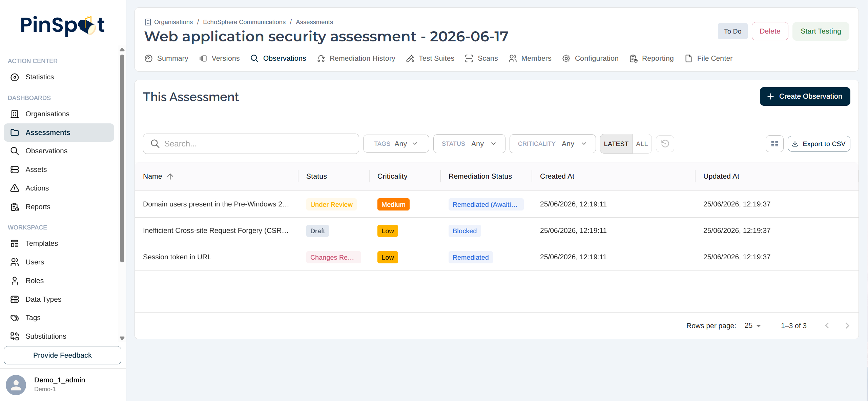The height and width of the screenshot is (401, 868).
Task: Click the Actions warning triangle icon
Action: tap(15, 188)
